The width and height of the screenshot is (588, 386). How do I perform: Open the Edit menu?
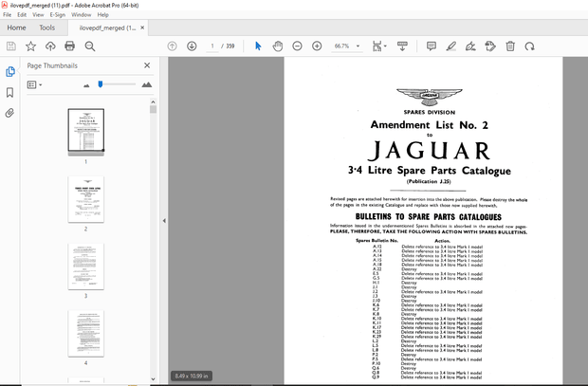[x=22, y=14]
